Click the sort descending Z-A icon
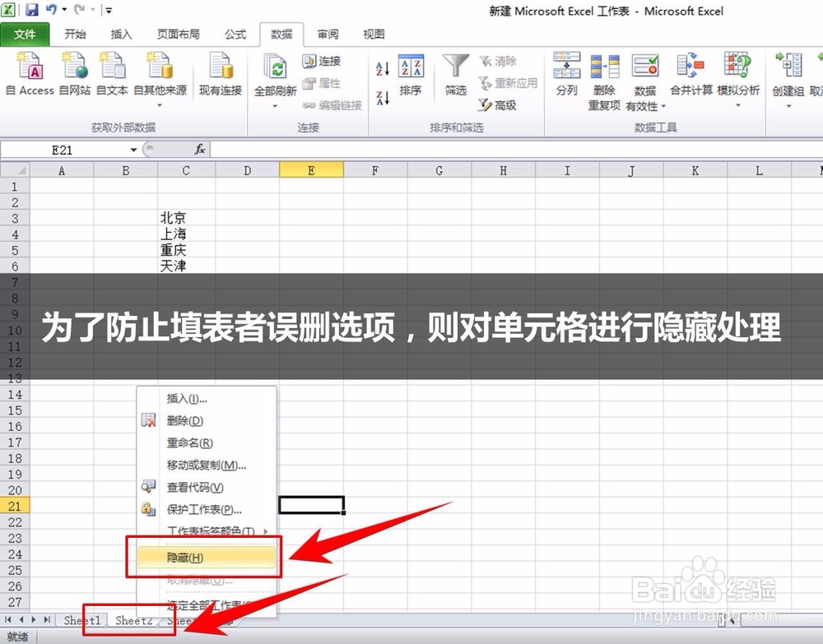823x644 pixels. (x=383, y=97)
